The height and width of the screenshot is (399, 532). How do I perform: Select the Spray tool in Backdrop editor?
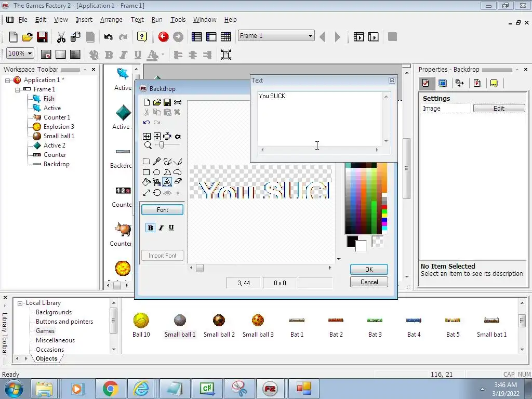157,182
